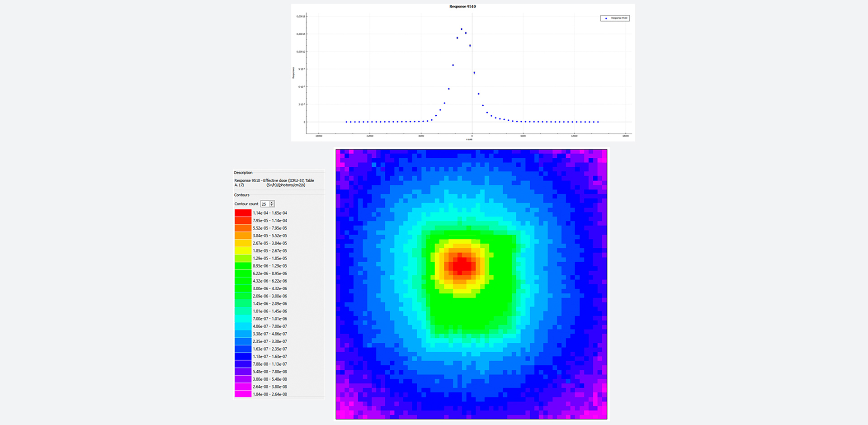868x425 pixels.
Task: Click the Response 9510 chart title
Action: point(462,6)
